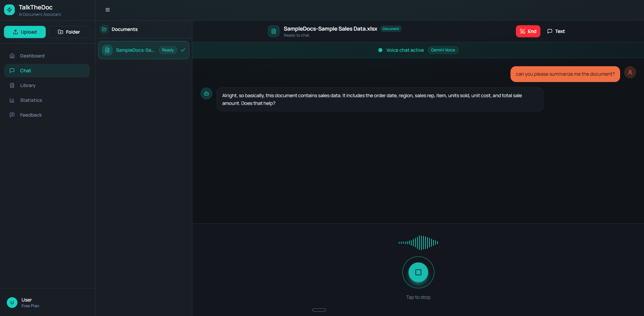
Task: Select the Chat icon in the sidebar
Action: point(12,71)
